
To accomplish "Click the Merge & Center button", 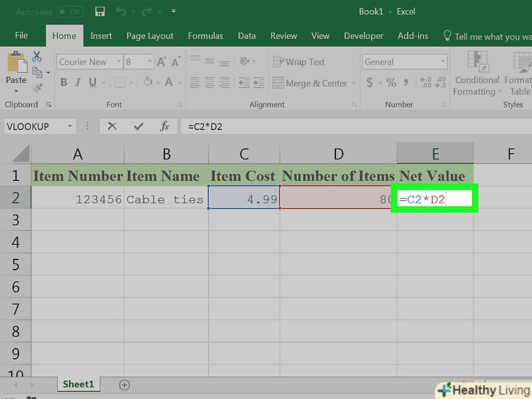I will (310, 83).
